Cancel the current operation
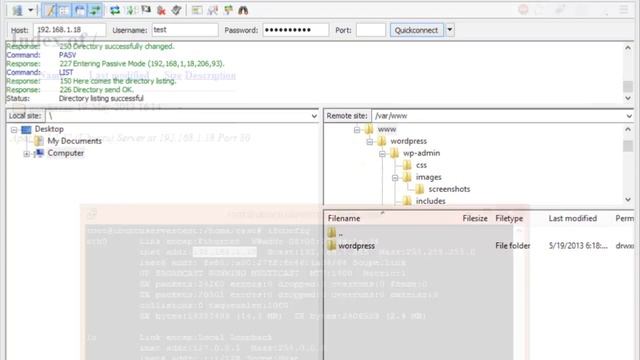The width and height of the screenshot is (640, 360). tap(146, 10)
